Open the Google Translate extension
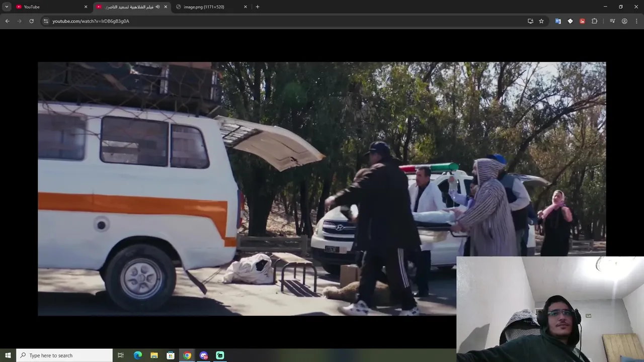644x362 pixels. pyautogui.click(x=558, y=21)
